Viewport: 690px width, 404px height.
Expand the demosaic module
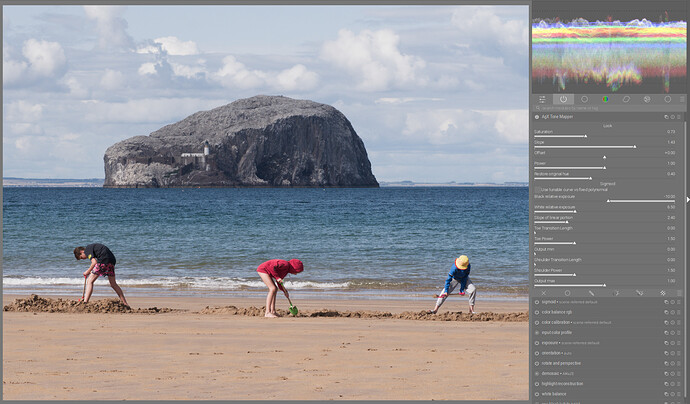550,374
